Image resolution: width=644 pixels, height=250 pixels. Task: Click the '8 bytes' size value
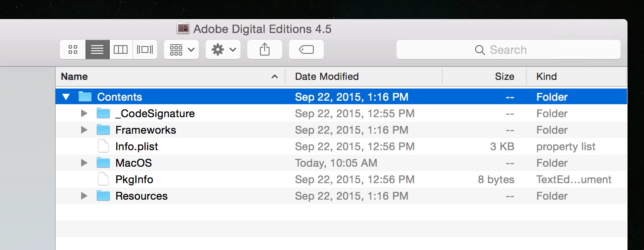pyautogui.click(x=496, y=180)
